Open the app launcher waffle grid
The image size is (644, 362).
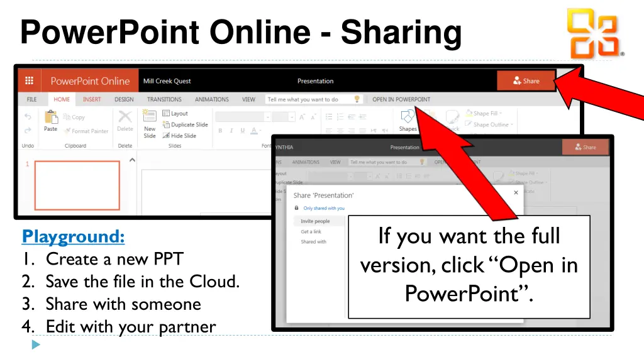point(29,81)
